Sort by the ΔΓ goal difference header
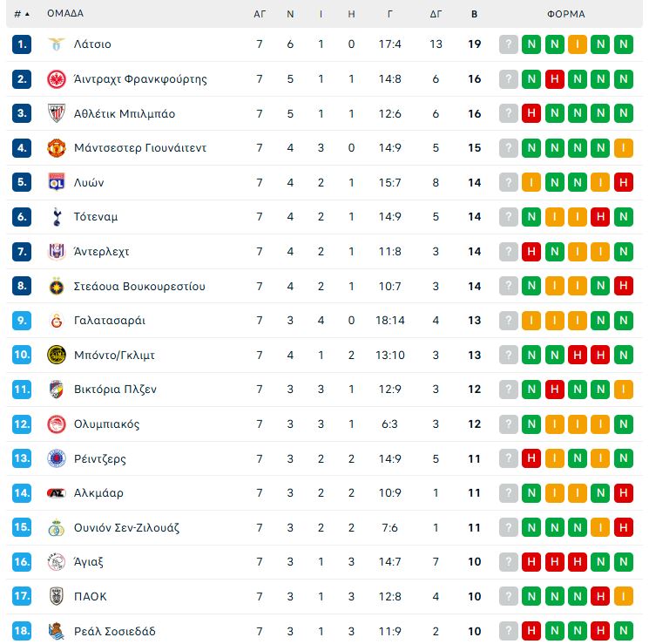649x644 pixels. tap(436, 14)
